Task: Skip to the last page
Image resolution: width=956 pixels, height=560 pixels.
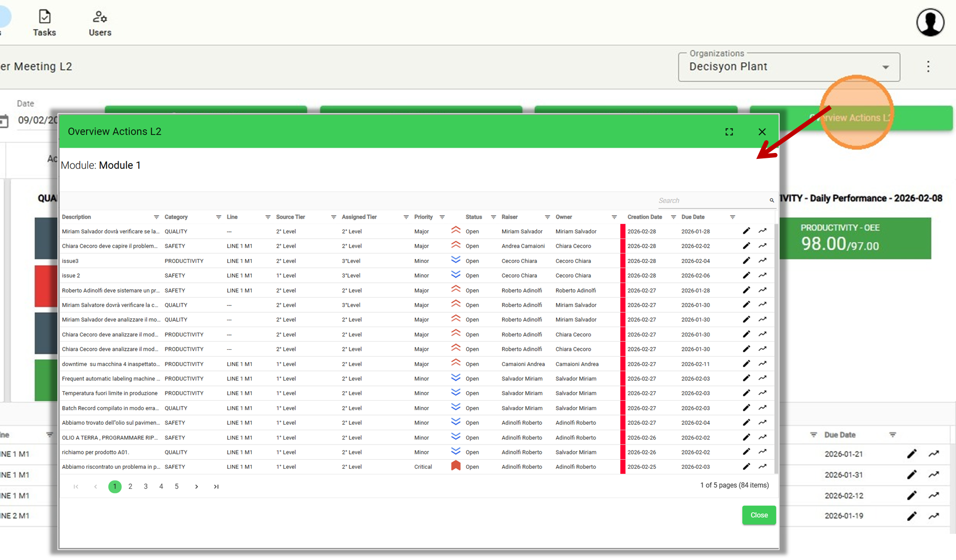Action: click(x=216, y=486)
